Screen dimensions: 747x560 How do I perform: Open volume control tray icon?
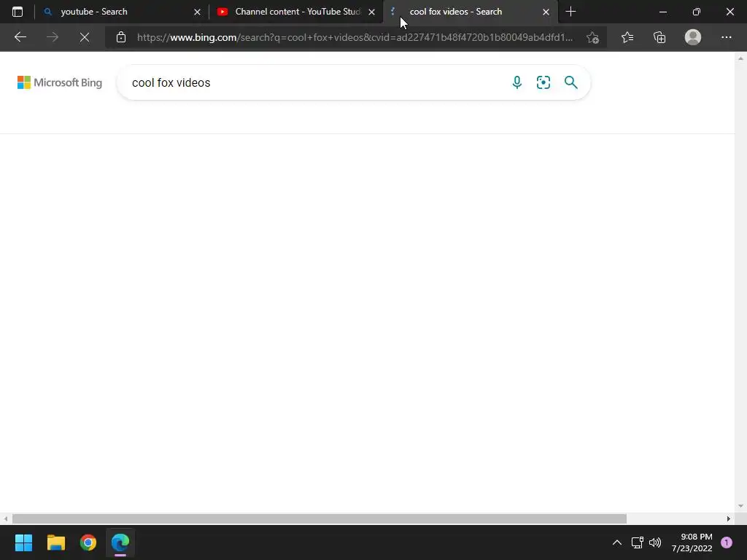click(655, 542)
